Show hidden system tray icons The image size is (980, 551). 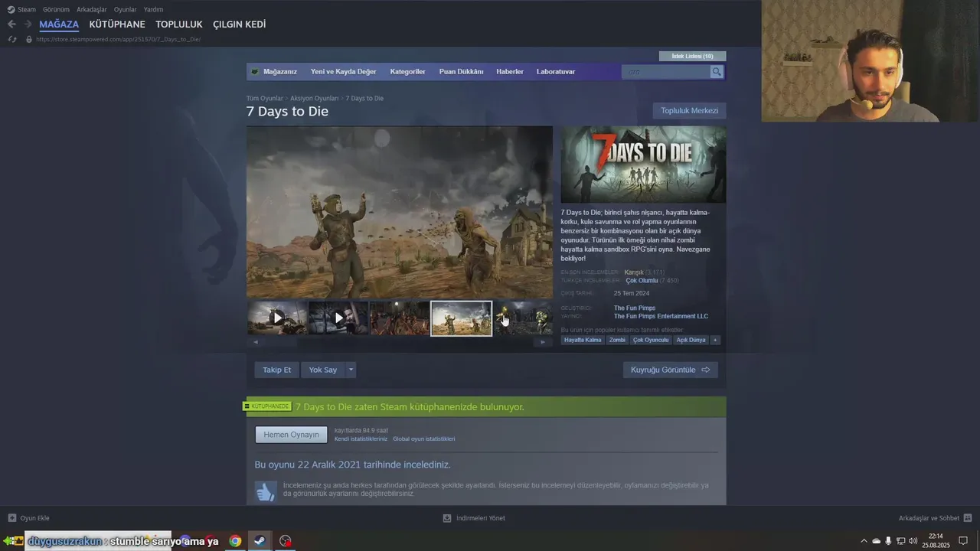pyautogui.click(x=864, y=541)
